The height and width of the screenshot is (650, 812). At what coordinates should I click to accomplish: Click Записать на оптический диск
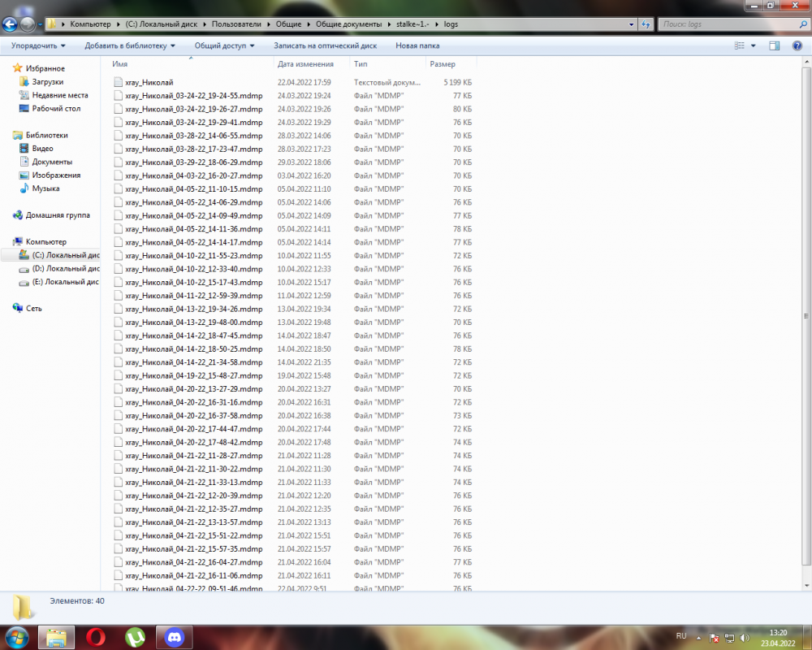[326, 45]
